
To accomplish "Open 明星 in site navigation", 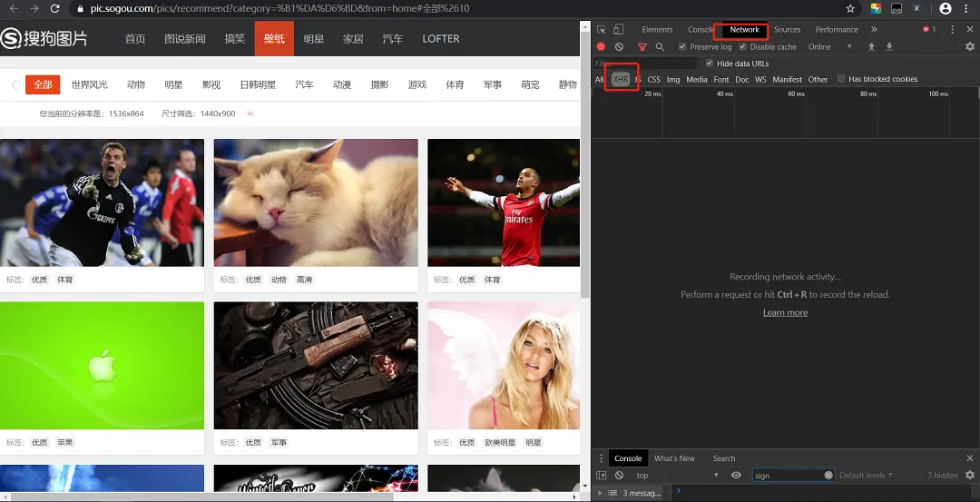I will tap(314, 39).
